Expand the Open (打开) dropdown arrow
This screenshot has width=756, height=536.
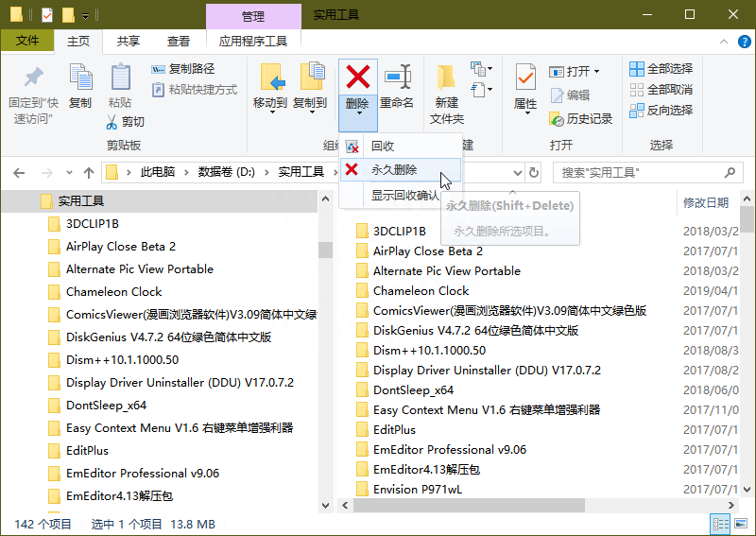click(597, 72)
